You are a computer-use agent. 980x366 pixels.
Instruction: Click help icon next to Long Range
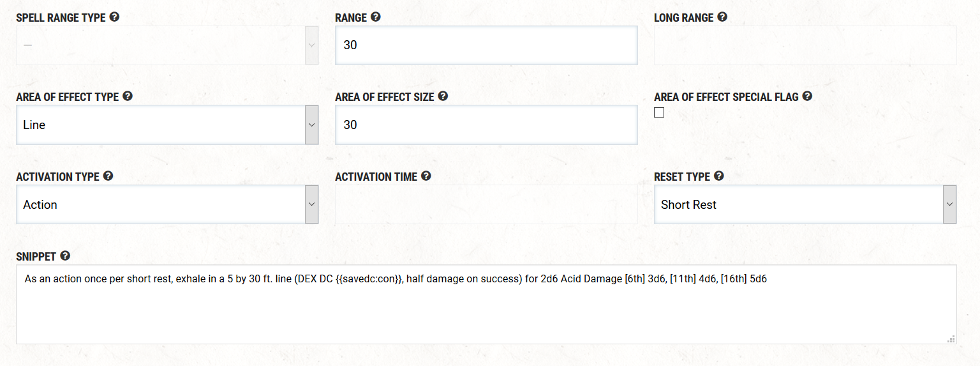[x=722, y=17]
